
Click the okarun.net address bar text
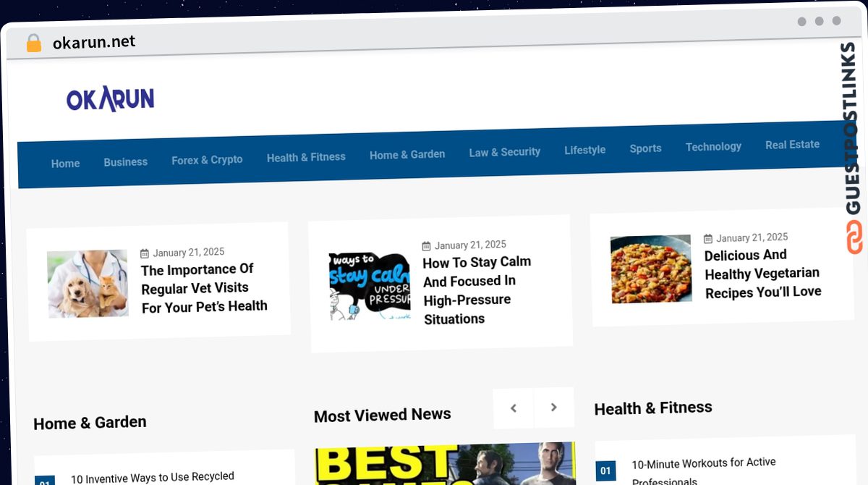(x=94, y=42)
